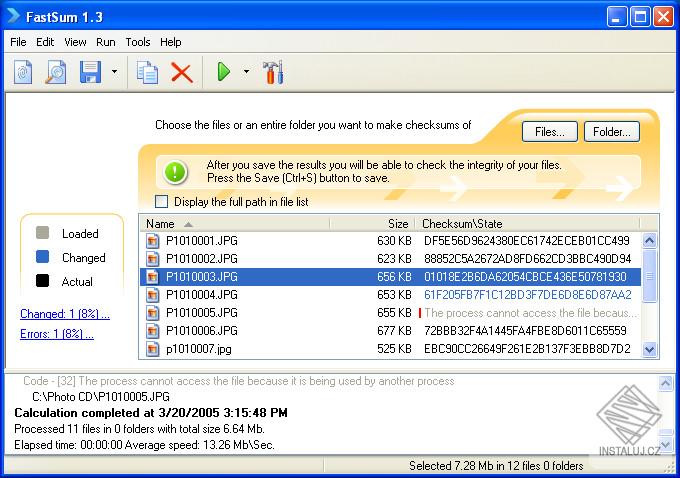Click blue checksum 61F205FB7F1C12BD3F7DE6D8E6D87AA2
The height and width of the screenshot is (478, 680).
pos(528,295)
